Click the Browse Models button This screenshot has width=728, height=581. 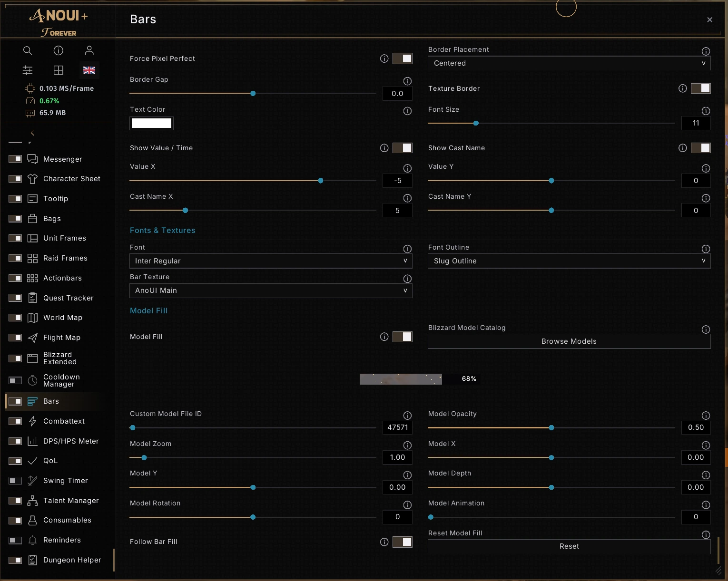click(569, 341)
